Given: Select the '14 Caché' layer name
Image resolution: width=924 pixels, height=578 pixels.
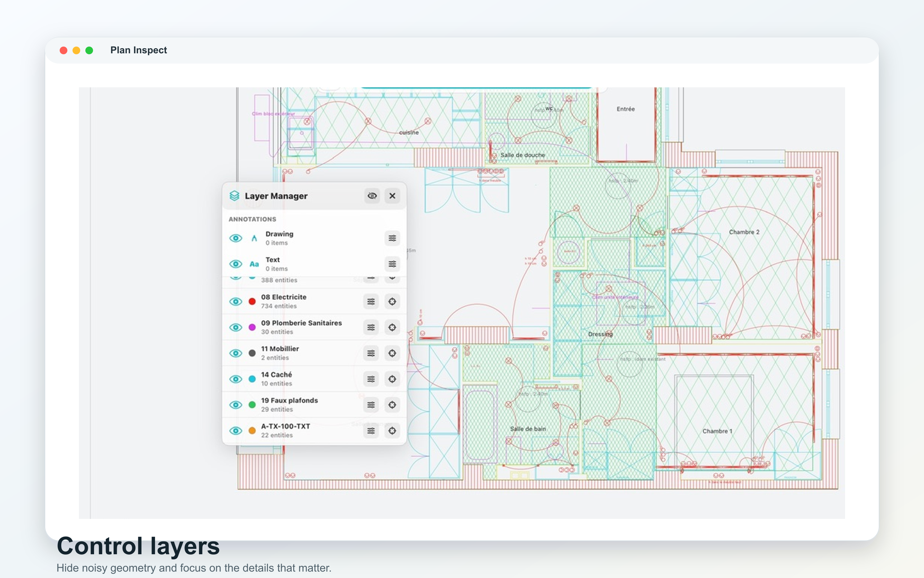Looking at the screenshot, I should click(277, 375).
